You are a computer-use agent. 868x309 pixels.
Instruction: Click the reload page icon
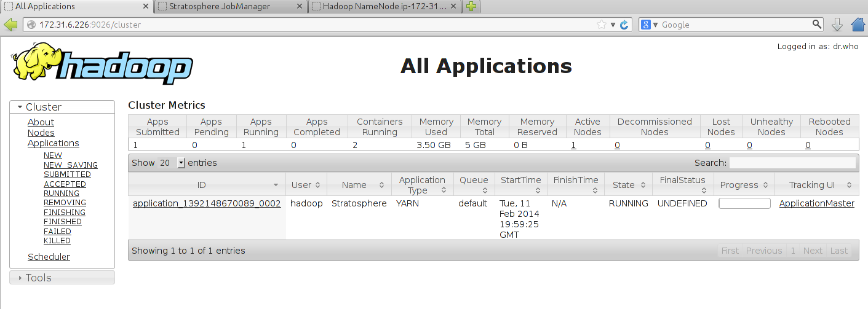624,25
